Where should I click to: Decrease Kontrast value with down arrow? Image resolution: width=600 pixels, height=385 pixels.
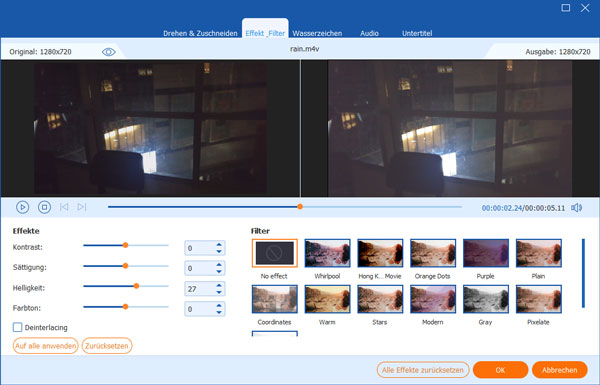point(219,251)
